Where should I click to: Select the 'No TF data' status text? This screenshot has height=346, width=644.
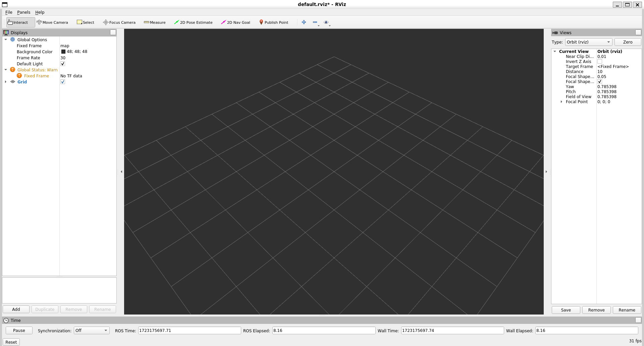tap(71, 76)
